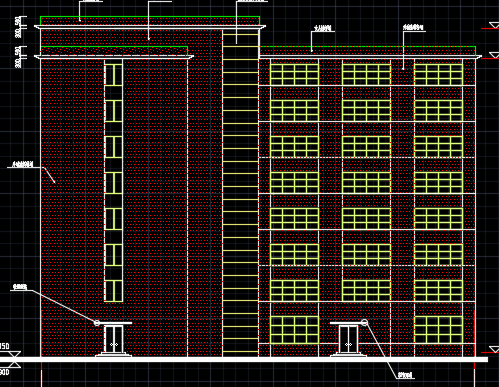Image resolution: width=499 pixels, height=387 pixels.
Task: Select the thick white ground line
Action: [x=244, y=359]
